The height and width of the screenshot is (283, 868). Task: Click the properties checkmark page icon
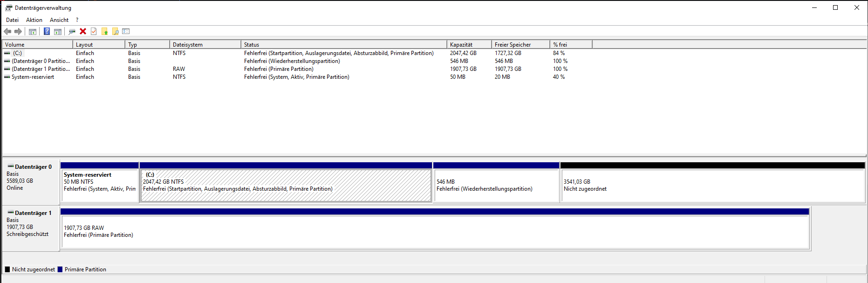click(x=94, y=32)
